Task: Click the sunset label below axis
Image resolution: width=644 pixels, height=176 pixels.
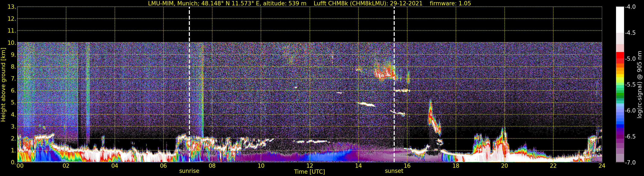Action: tap(394, 171)
